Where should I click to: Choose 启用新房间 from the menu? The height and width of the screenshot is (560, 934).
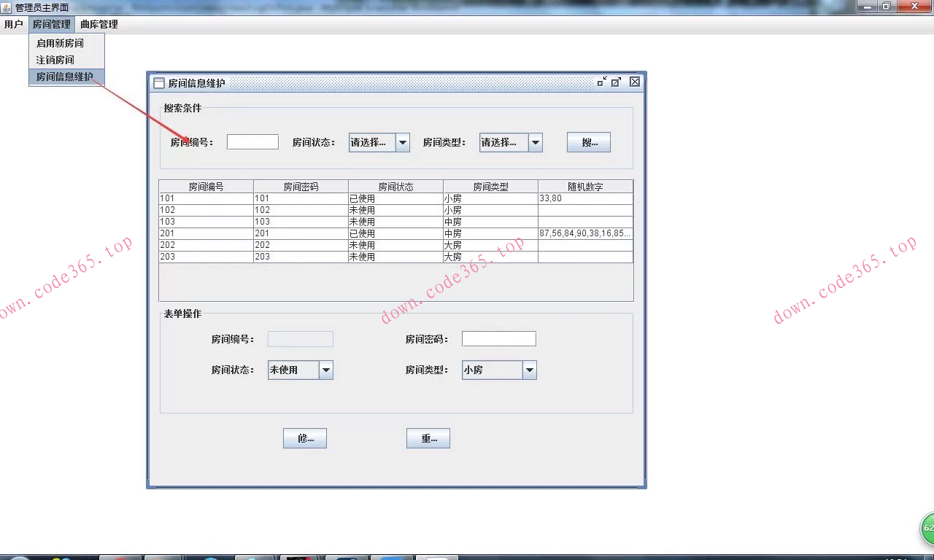(x=60, y=44)
